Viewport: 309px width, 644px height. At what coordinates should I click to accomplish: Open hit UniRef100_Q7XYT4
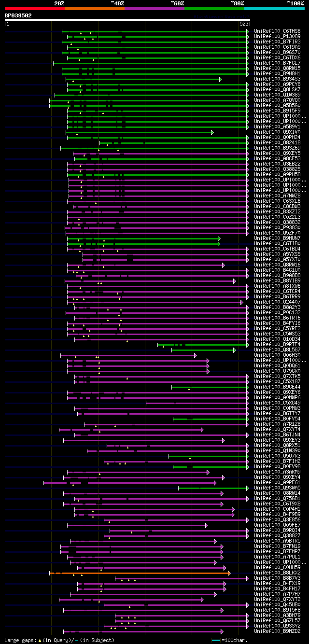[277, 429]
